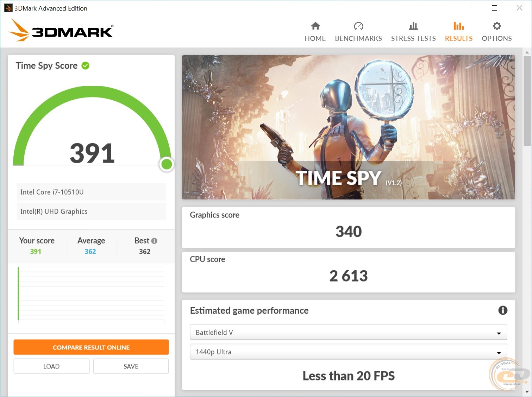Click the green validation checkmark icon
532x397 pixels.
click(86, 66)
